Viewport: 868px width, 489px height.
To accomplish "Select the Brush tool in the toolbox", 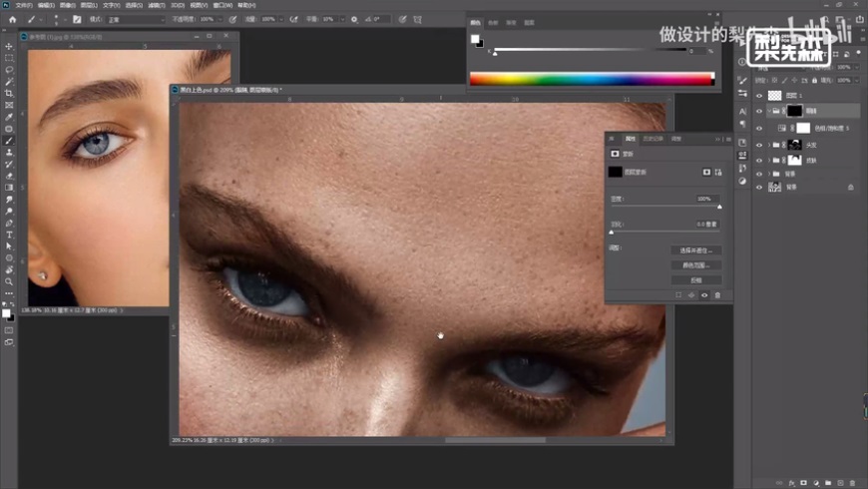I will pos(9,140).
